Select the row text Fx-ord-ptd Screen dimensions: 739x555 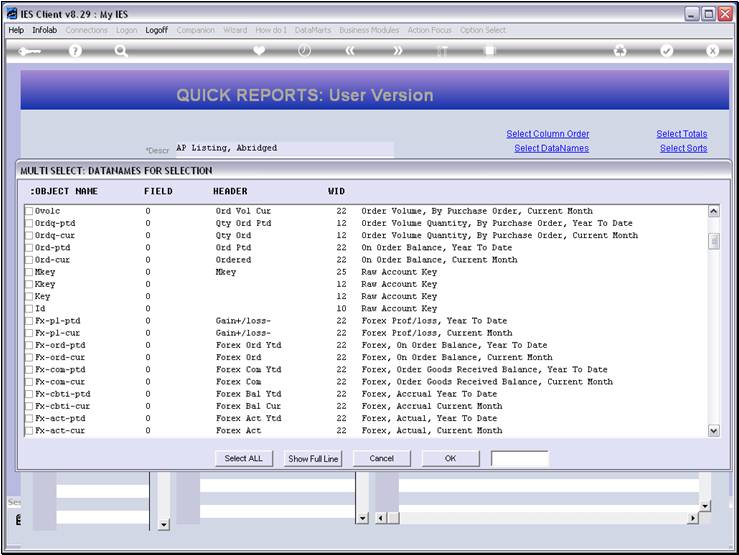[x=60, y=345]
